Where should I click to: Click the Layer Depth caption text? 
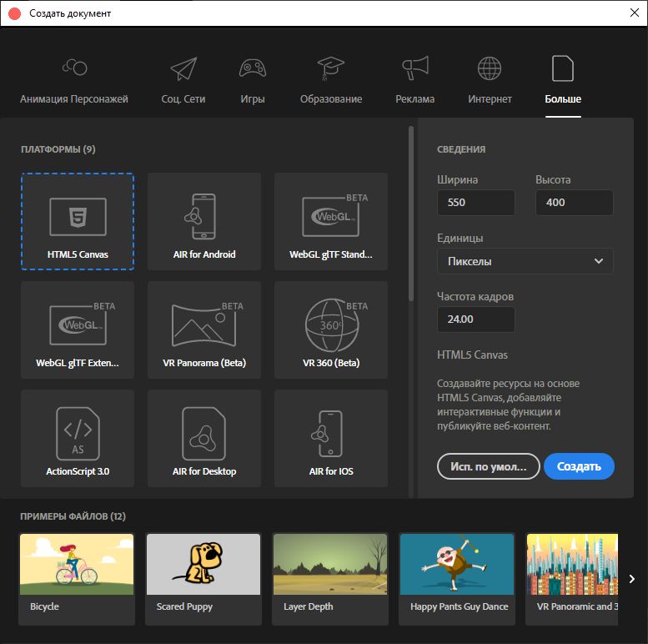point(309,606)
